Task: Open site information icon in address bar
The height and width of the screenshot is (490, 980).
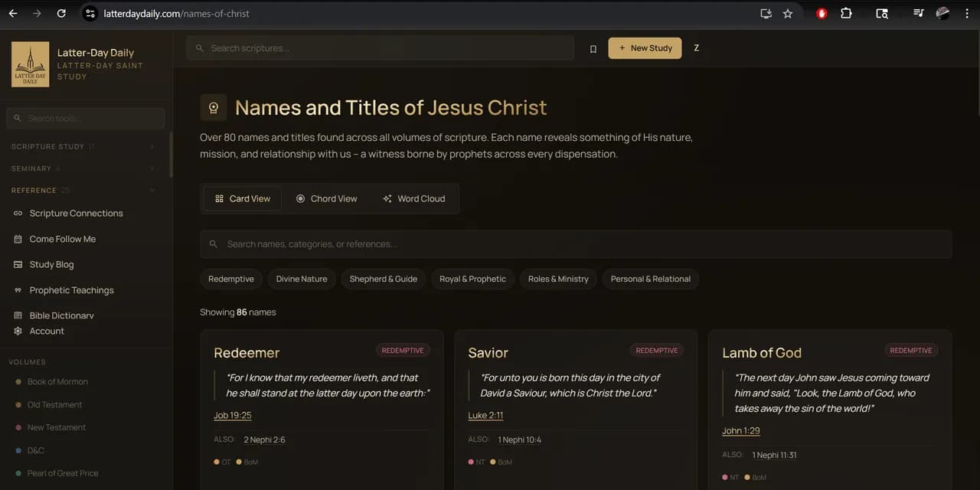Action: pyautogui.click(x=90, y=13)
